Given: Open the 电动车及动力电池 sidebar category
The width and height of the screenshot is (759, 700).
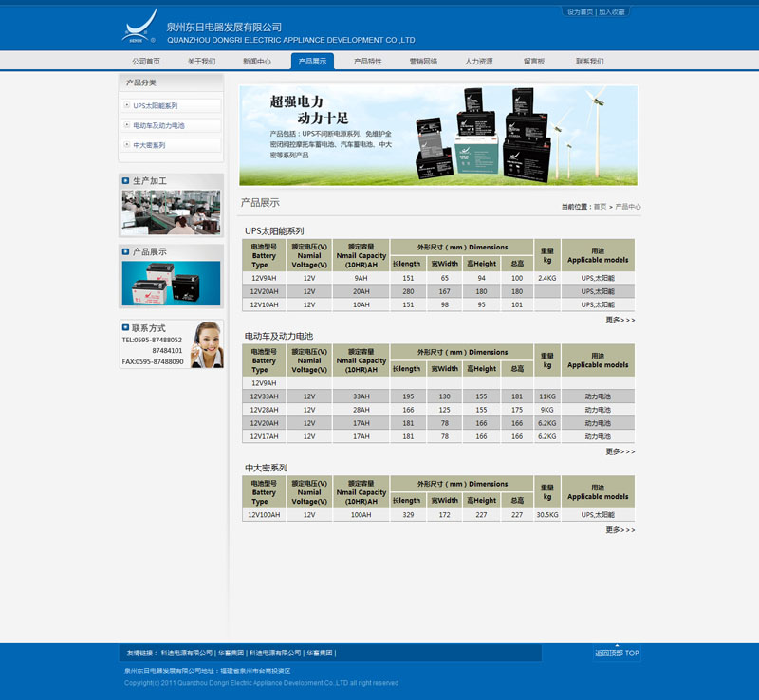Looking at the screenshot, I should pos(158,125).
